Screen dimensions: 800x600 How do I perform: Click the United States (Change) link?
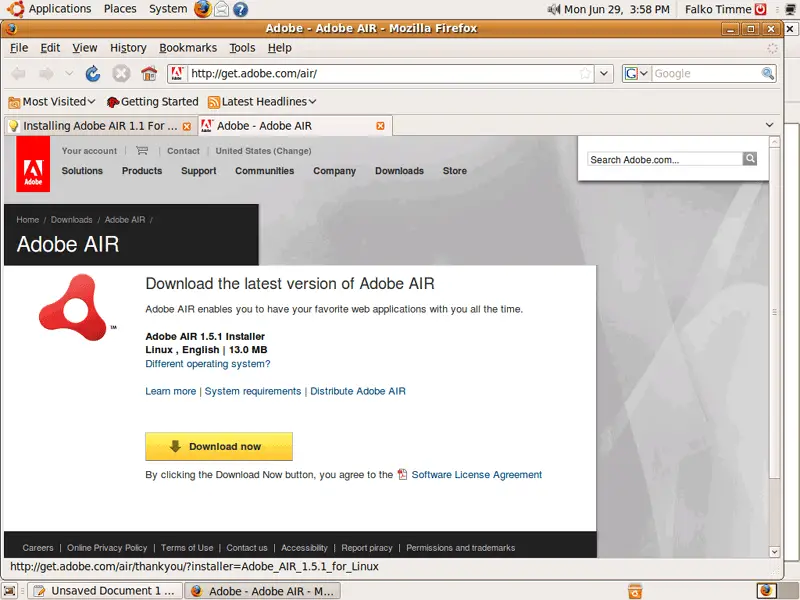coord(263,151)
